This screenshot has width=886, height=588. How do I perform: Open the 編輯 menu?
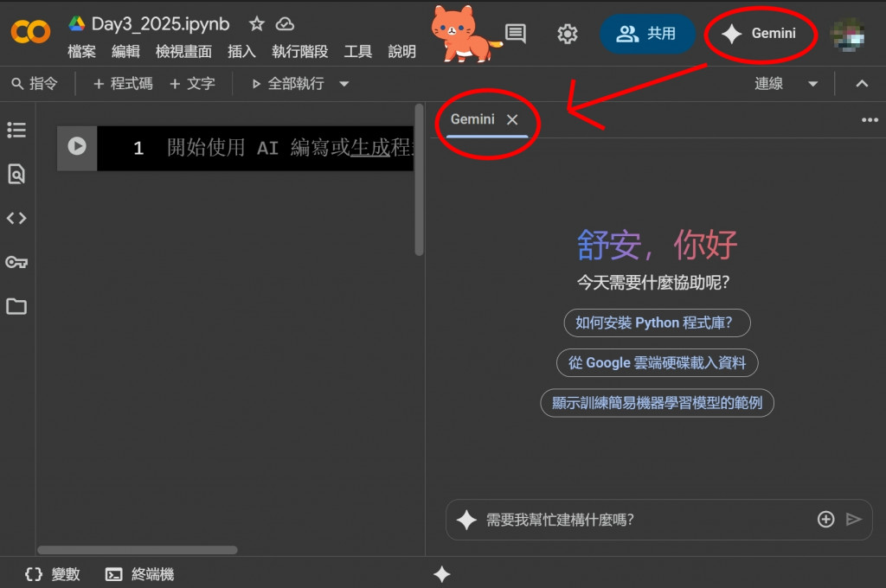pyautogui.click(x=125, y=51)
